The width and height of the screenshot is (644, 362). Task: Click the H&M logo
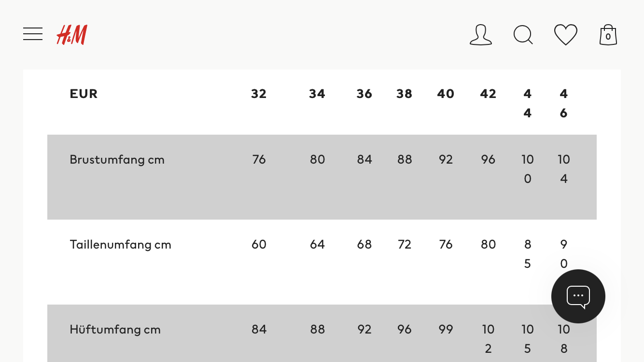[71, 34]
